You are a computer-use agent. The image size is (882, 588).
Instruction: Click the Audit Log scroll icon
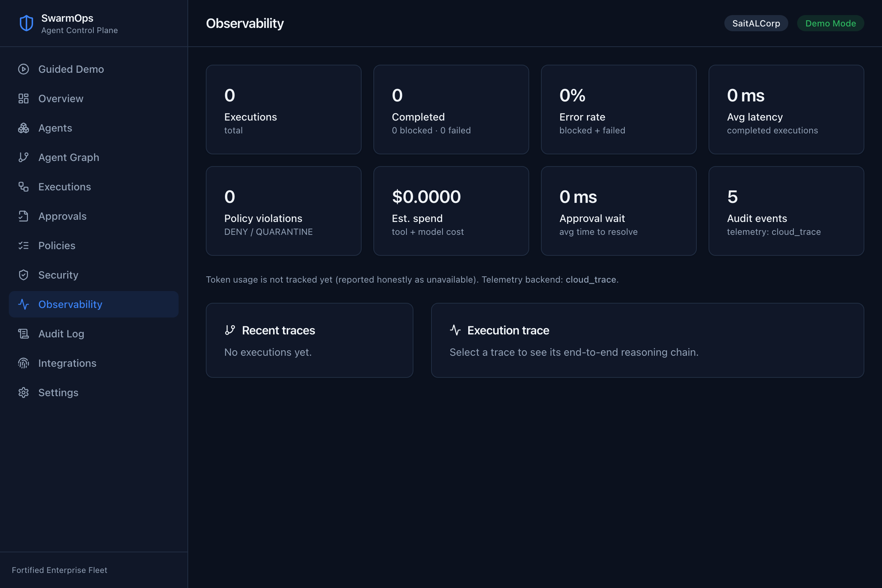point(23,334)
